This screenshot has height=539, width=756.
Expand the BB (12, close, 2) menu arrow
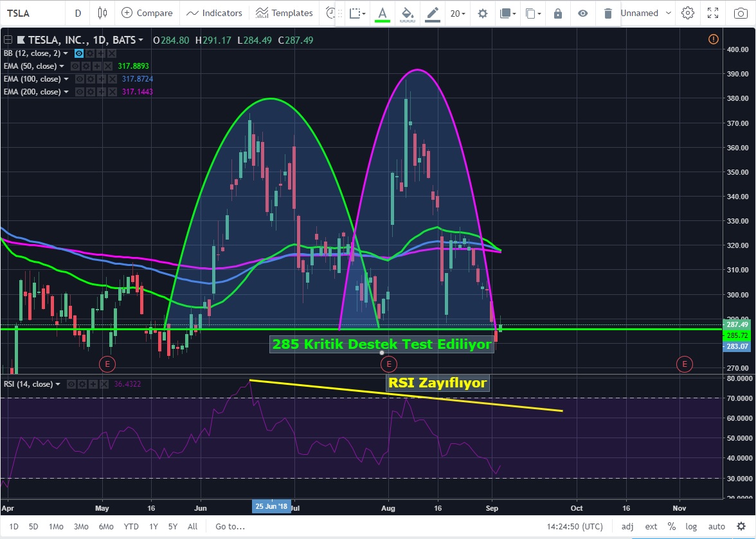(x=66, y=53)
